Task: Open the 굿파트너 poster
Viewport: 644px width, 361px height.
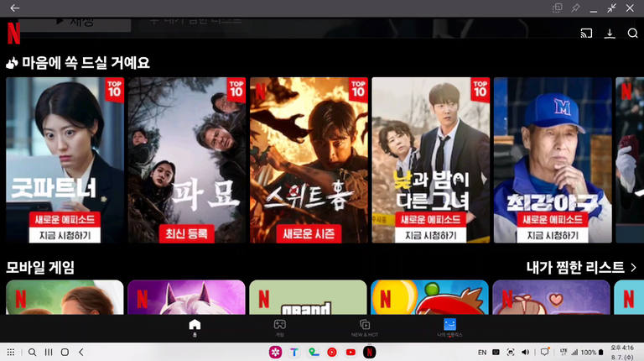Action: (x=65, y=160)
